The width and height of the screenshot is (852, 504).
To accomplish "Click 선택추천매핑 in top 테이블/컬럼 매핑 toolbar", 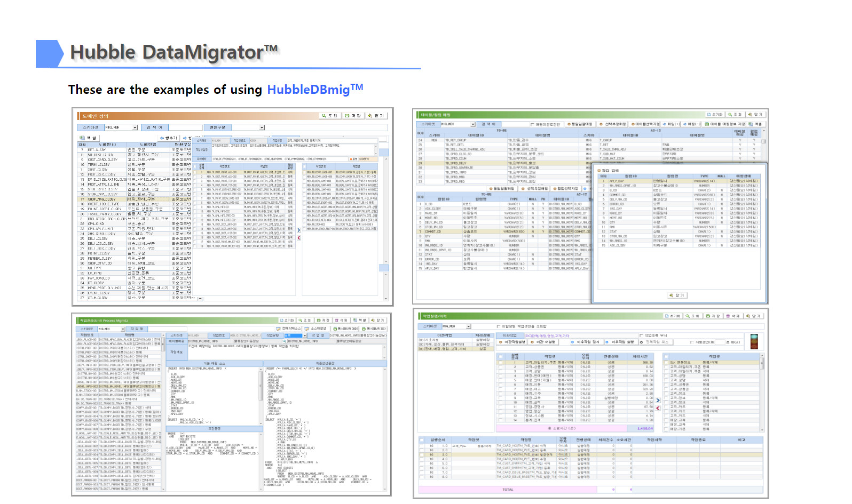I will pos(612,124).
